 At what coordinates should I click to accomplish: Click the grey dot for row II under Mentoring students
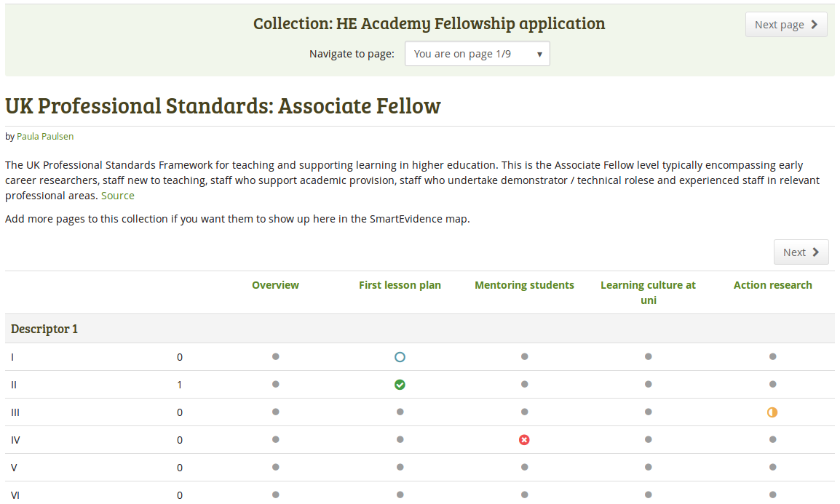pyautogui.click(x=525, y=384)
